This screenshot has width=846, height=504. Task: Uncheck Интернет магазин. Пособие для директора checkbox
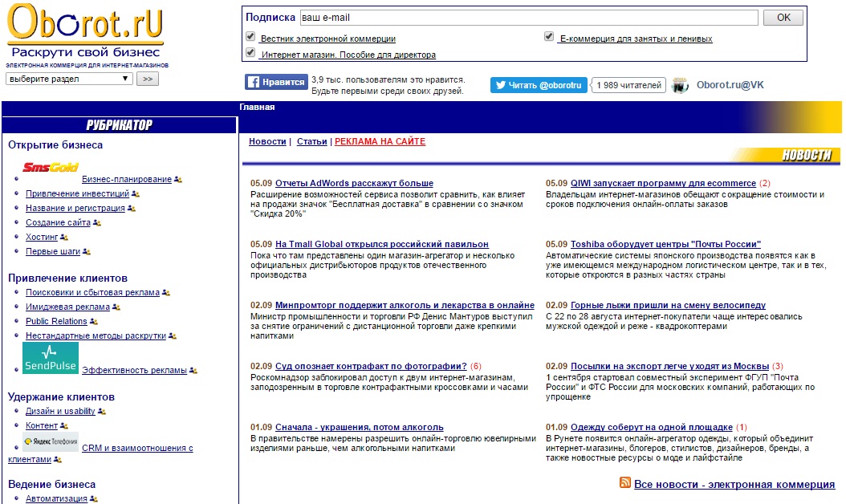pos(250,52)
